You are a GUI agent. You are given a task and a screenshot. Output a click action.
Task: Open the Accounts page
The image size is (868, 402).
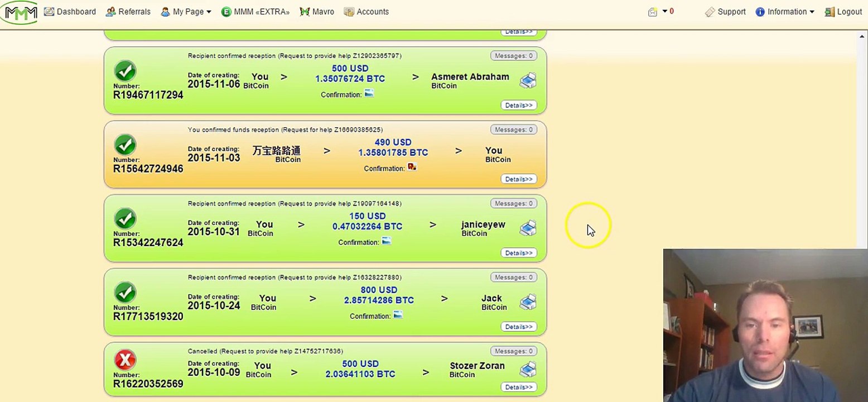point(367,12)
